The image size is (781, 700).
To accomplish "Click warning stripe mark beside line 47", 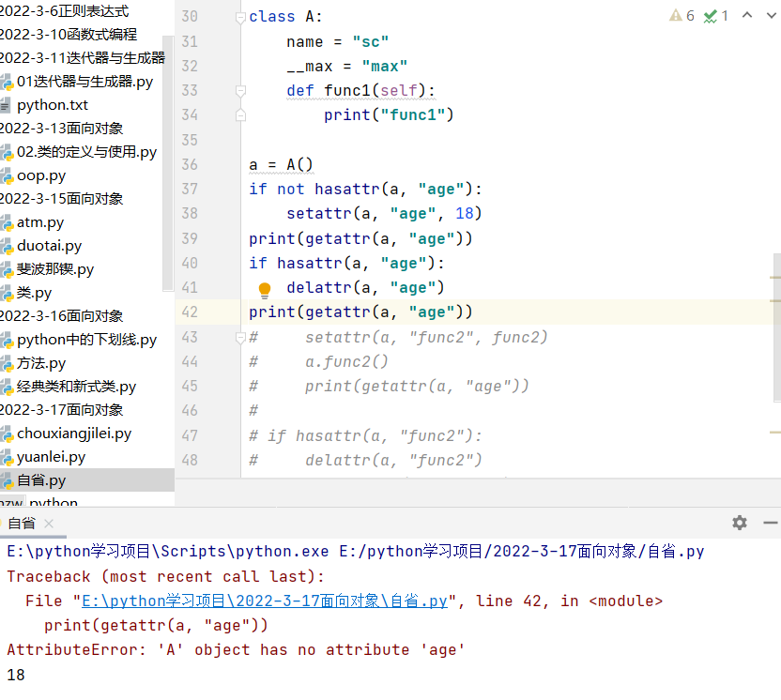I will tap(775, 433).
